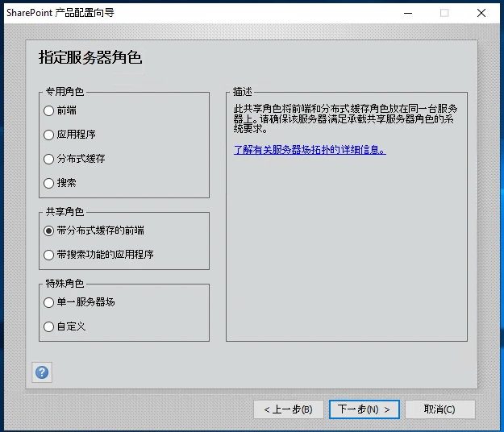
Task: Pick the 搜索 role radio button
Action: point(48,183)
